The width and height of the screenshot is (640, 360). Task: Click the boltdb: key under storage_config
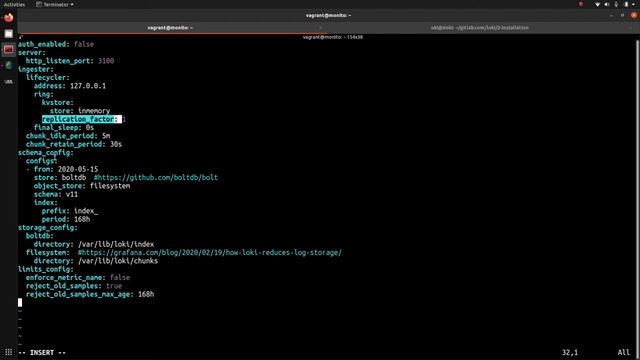pyautogui.click(x=40, y=236)
